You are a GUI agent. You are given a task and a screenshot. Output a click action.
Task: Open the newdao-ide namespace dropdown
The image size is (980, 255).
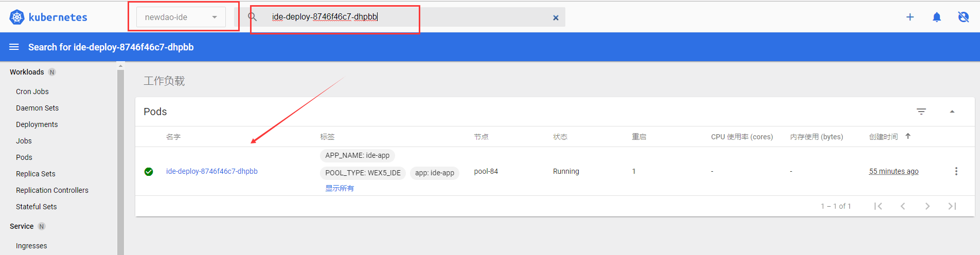tap(181, 17)
